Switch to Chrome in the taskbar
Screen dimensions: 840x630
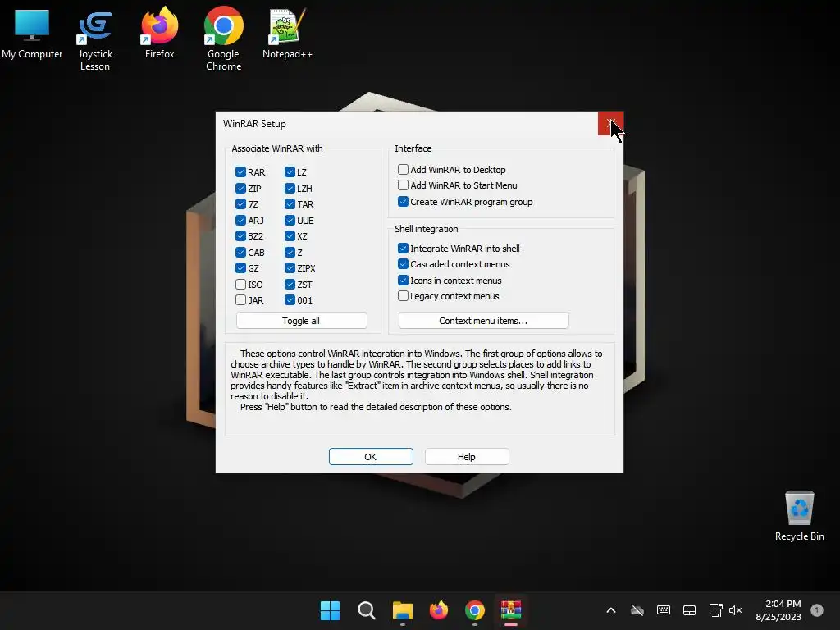(x=475, y=610)
